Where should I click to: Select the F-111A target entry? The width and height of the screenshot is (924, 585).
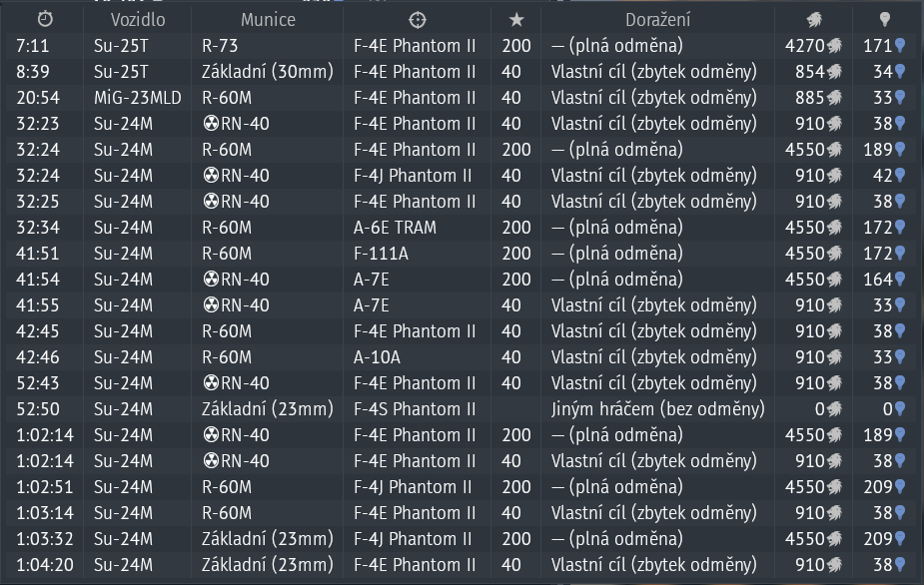[381, 254]
